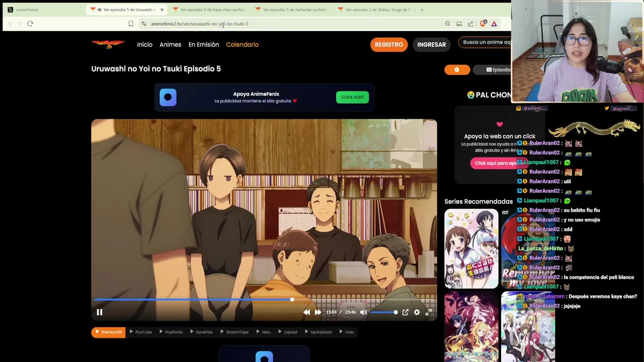This screenshot has width=644, height=362.
Task: Switch to the Seihantai na Kimi tab
Action: (292, 10)
